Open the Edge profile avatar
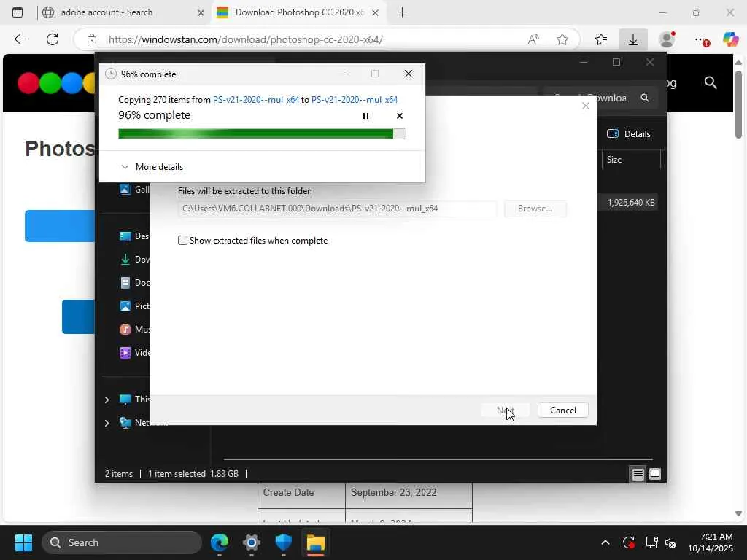 pos(667,39)
